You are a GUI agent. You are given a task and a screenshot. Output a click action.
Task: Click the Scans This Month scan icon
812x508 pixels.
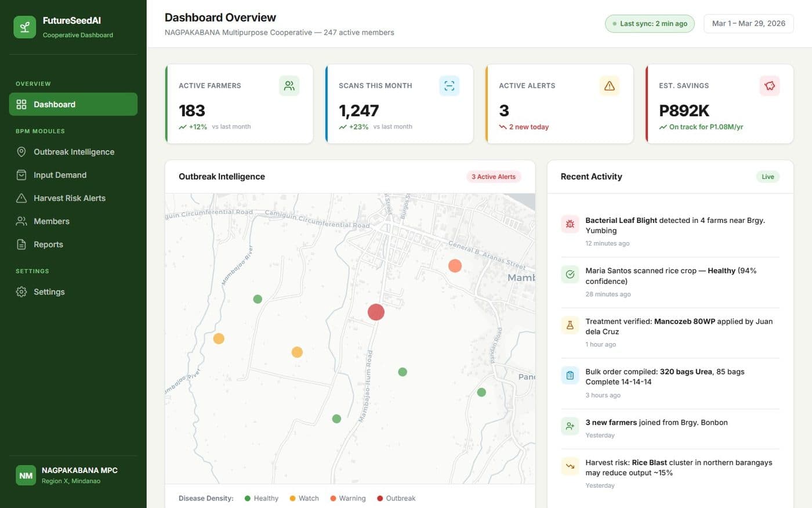pos(449,86)
